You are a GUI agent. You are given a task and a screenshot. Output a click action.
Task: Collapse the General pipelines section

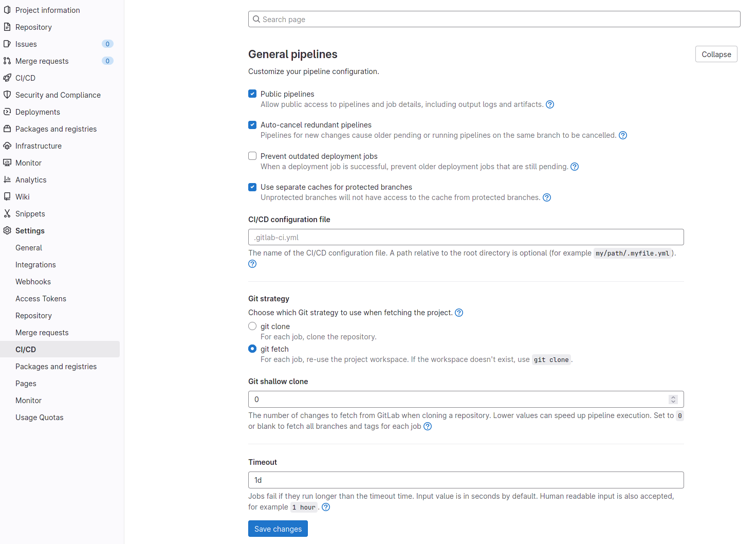coord(716,54)
